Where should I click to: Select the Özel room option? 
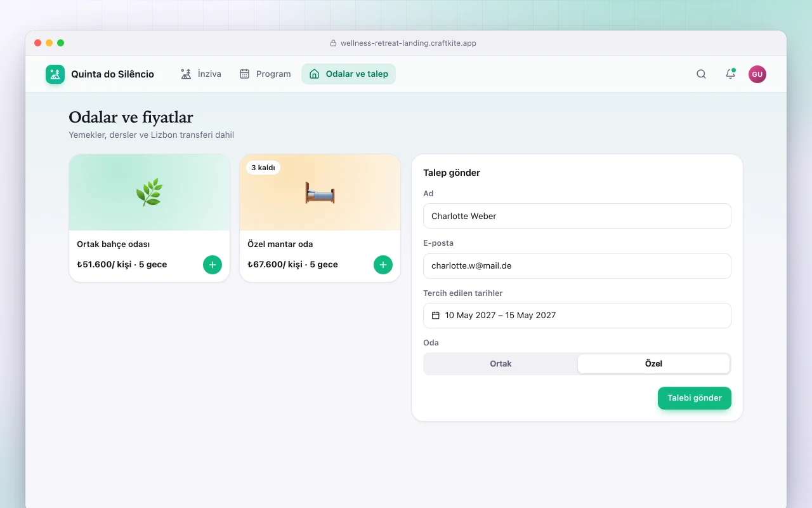[x=653, y=364]
